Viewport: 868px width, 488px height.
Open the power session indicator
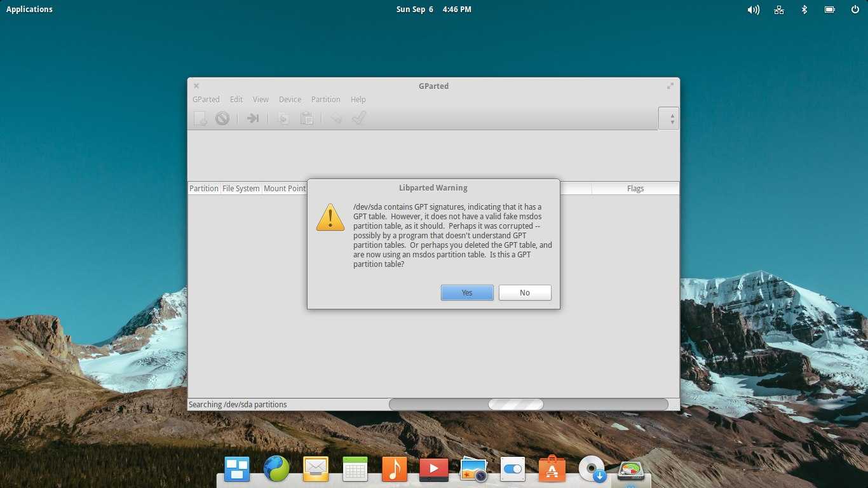coord(855,10)
